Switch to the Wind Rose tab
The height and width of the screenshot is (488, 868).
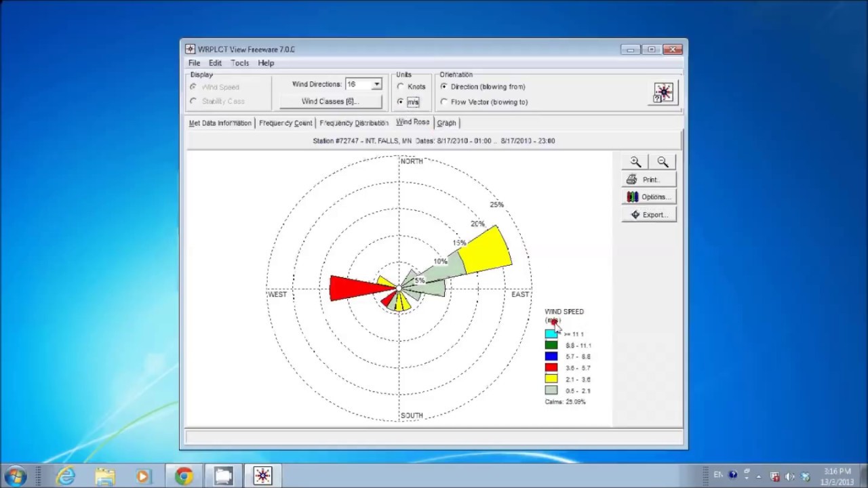pyautogui.click(x=412, y=122)
